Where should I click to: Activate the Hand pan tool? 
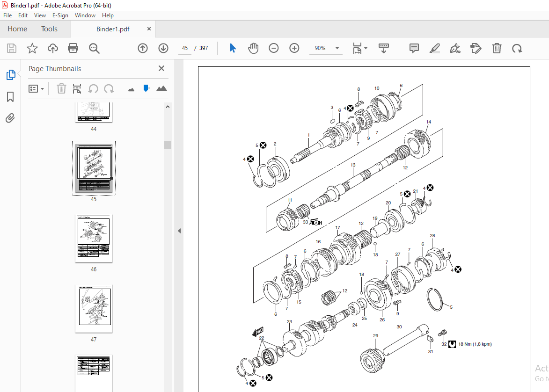click(253, 48)
